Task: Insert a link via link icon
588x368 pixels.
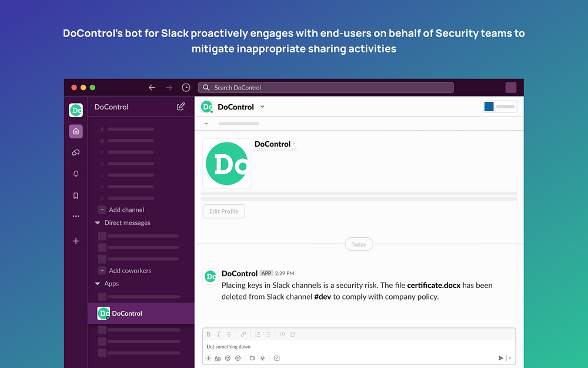Action: pos(243,334)
